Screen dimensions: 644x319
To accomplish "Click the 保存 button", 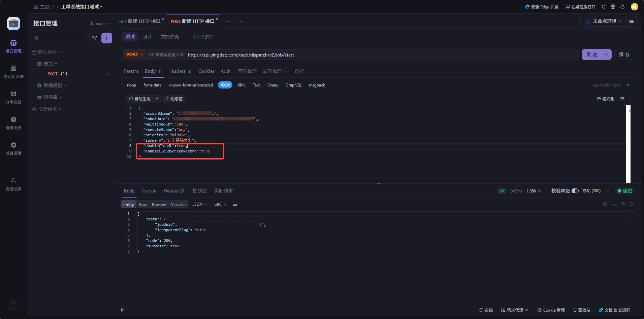I will (624, 55).
